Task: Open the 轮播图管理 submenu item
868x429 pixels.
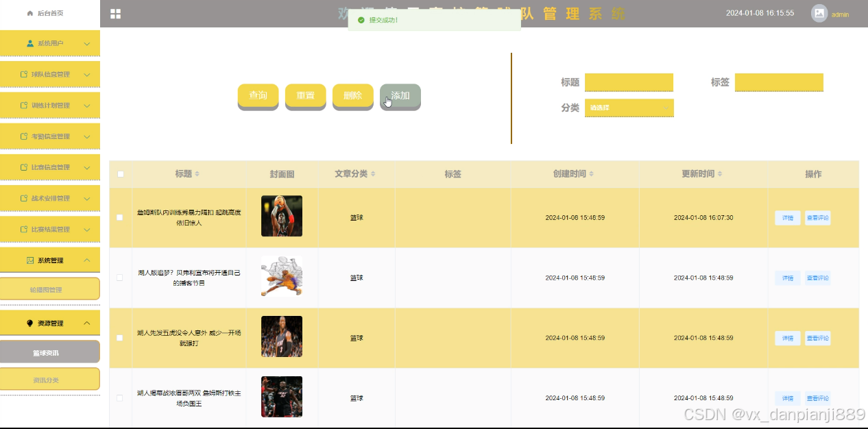Action: 50,289
